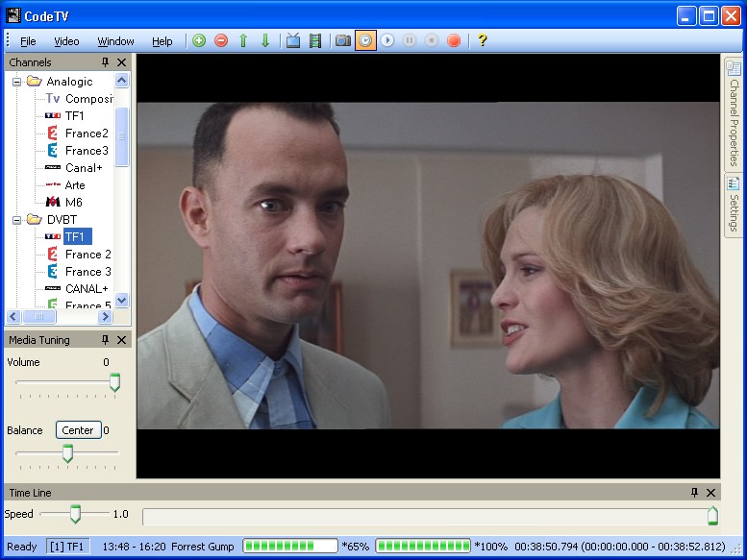Select the M6 channel

coord(74,203)
